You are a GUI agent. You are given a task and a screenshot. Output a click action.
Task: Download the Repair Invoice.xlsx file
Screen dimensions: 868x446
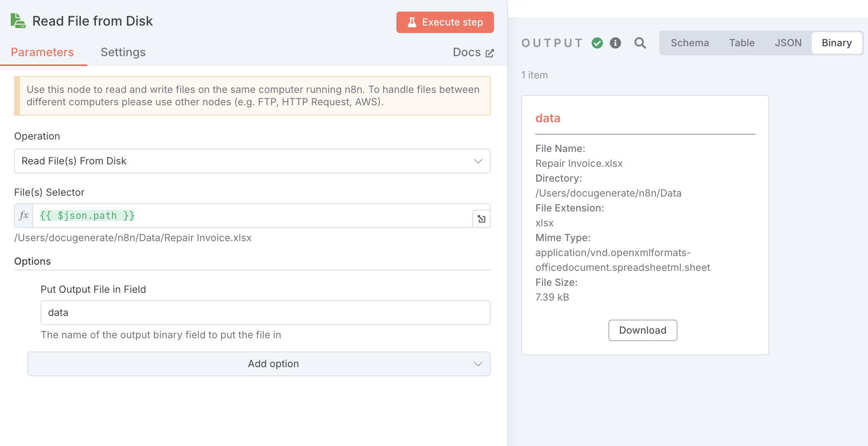tap(642, 330)
